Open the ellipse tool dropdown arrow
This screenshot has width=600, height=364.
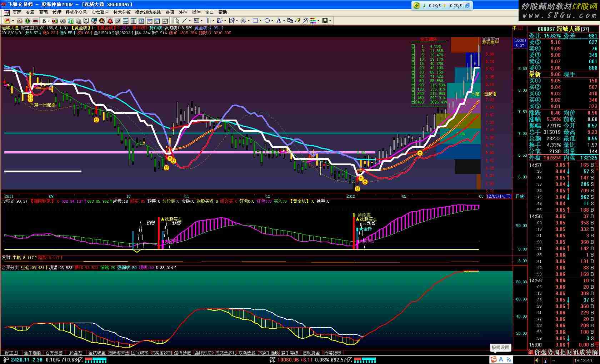pyautogui.click(x=272, y=21)
